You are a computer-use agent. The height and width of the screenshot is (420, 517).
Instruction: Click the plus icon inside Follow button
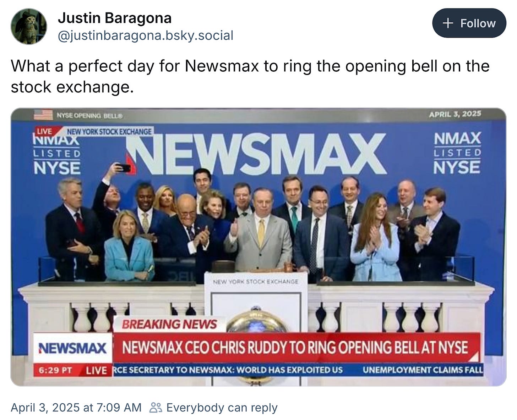448,23
